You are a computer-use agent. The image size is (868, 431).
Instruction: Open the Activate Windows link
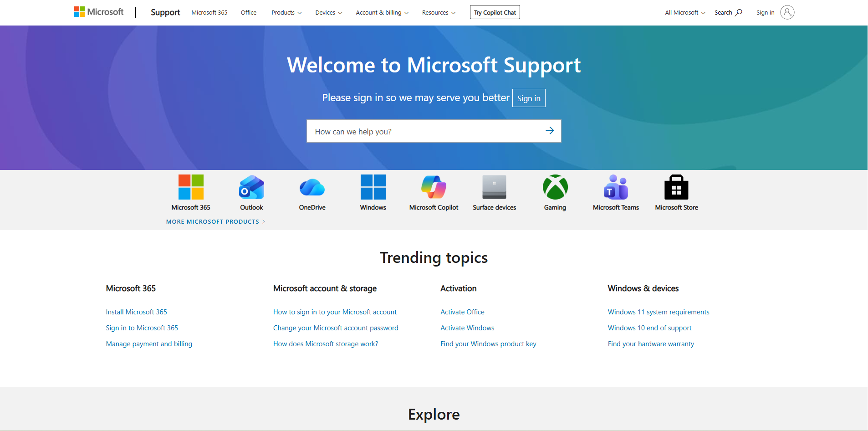467,328
